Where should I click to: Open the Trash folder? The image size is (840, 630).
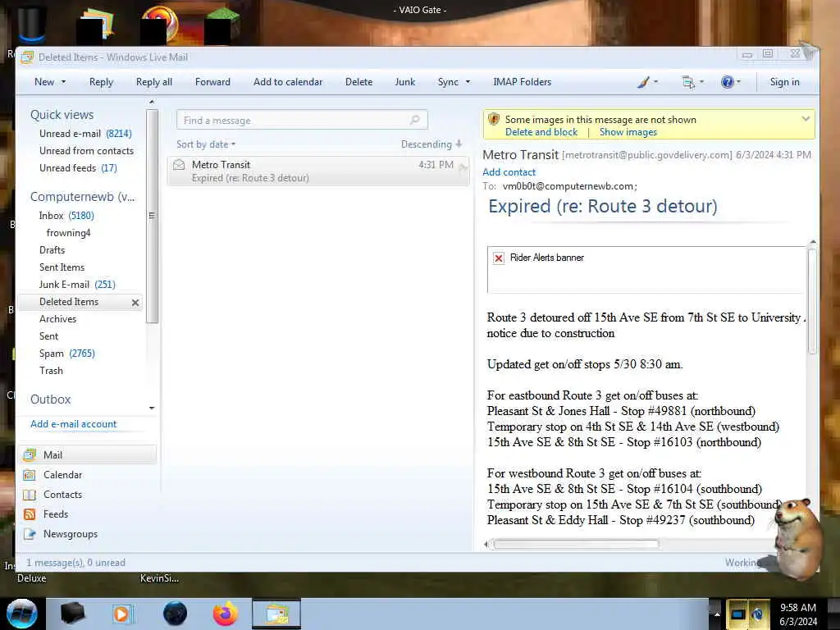(x=51, y=370)
